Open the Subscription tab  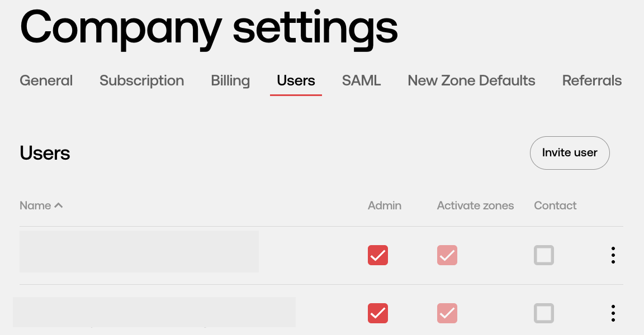[x=141, y=80]
